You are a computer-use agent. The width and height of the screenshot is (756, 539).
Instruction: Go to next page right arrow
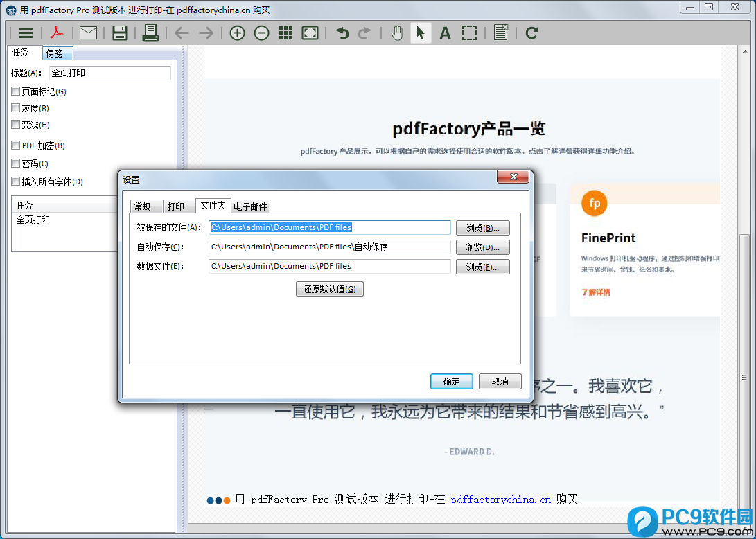coord(206,33)
